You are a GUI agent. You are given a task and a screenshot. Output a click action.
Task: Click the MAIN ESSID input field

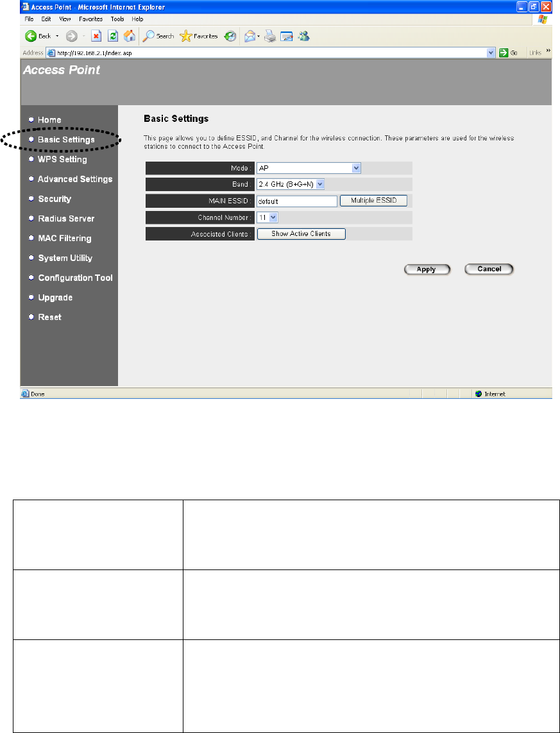click(297, 201)
